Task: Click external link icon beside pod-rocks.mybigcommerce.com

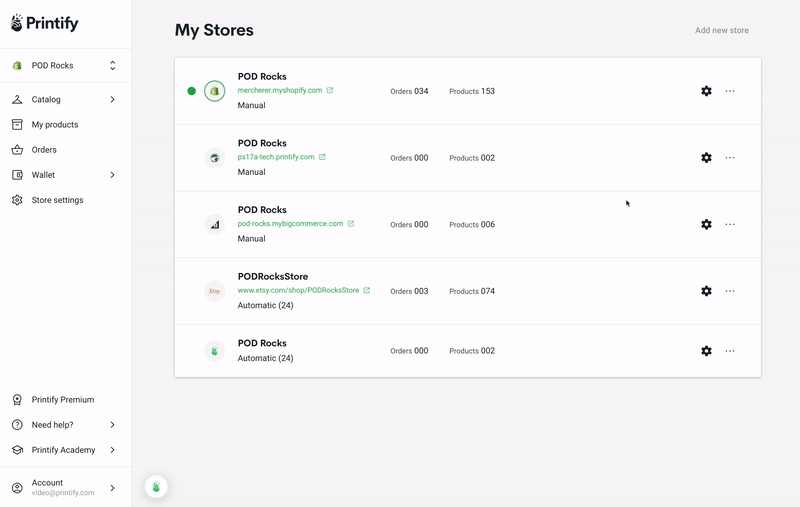Action: pyautogui.click(x=351, y=223)
